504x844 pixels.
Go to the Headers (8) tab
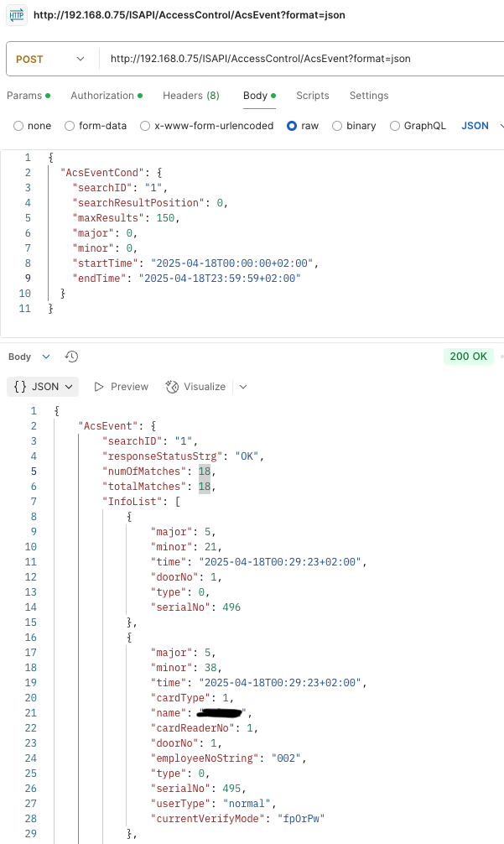(190, 96)
